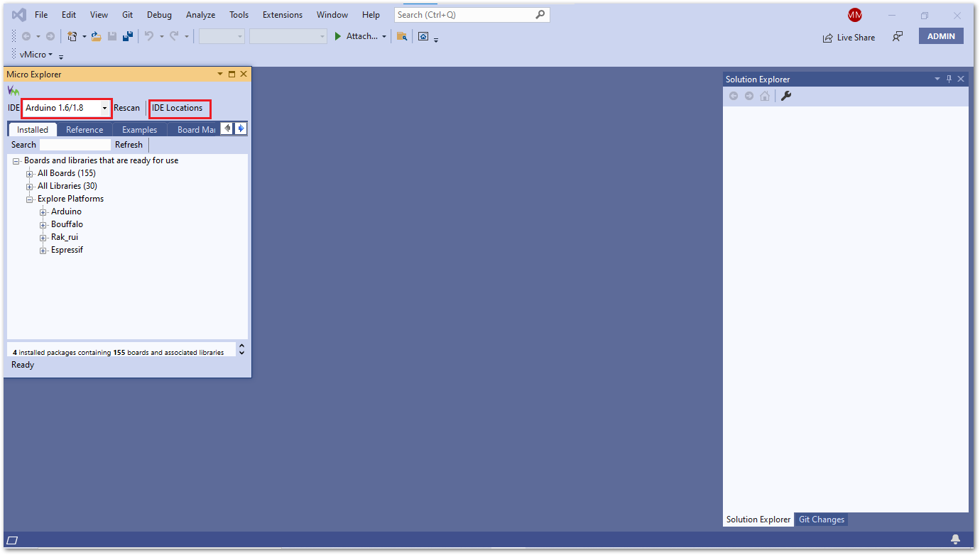Expand the Arduino platform node

click(x=43, y=212)
